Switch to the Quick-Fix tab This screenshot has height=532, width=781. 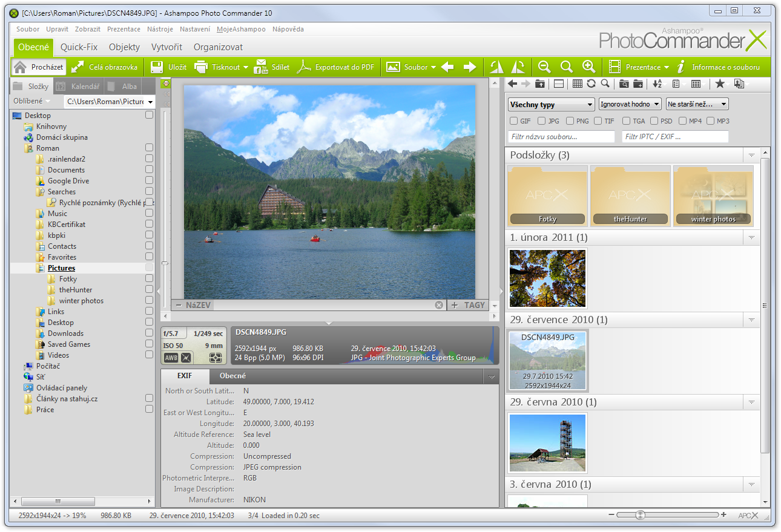(x=79, y=47)
